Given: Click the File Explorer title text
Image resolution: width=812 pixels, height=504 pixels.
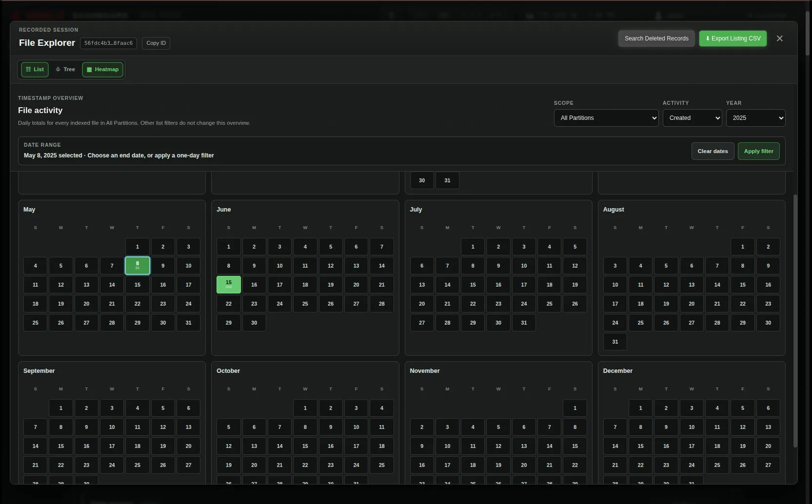Looking at the screenshot, I should point(47,43).
